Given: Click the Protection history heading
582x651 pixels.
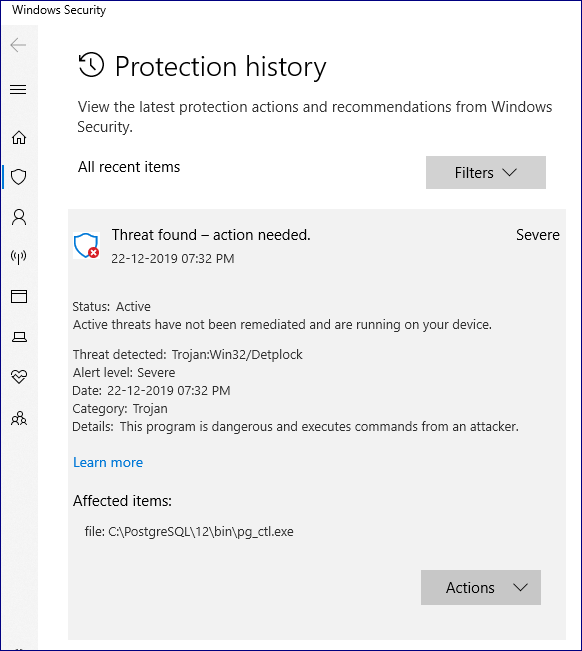Looking at the screenshot, I should (x=220, y=66).
